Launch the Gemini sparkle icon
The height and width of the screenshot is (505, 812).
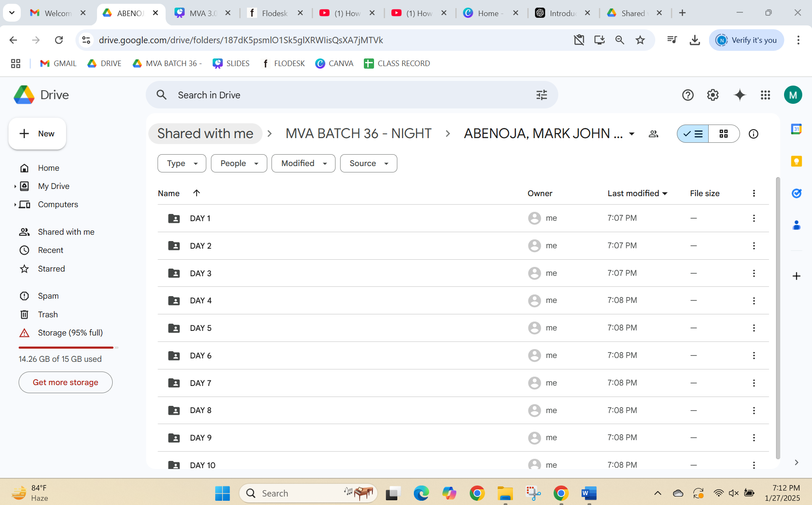coord(740,95)
